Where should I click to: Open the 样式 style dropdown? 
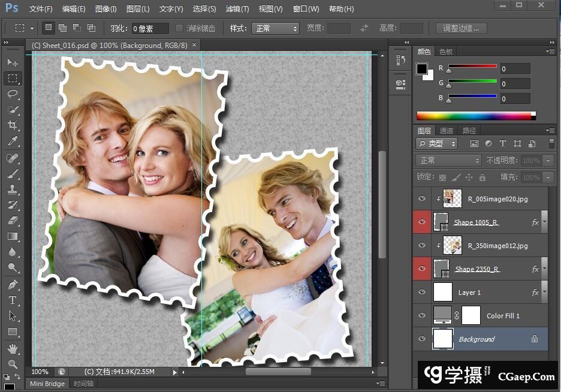tap(276, 28)
